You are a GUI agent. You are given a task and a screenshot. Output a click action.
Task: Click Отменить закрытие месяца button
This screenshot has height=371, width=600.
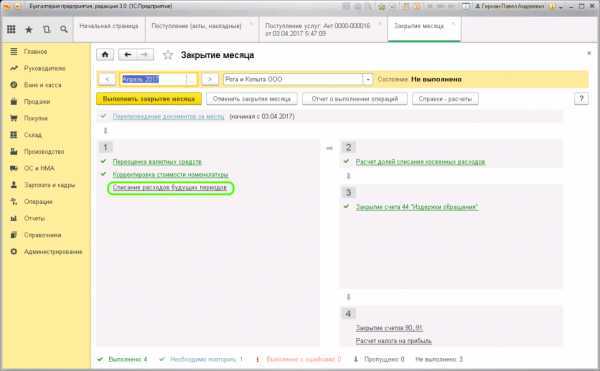coord(252,99)
